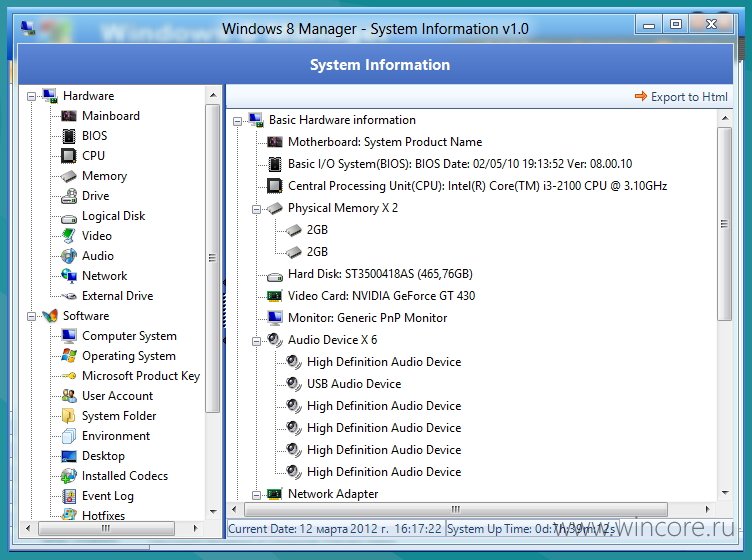Click the sidebar horizontal scroll left arrow
Screen dimensions: 752x560
[x=28, y=528]
